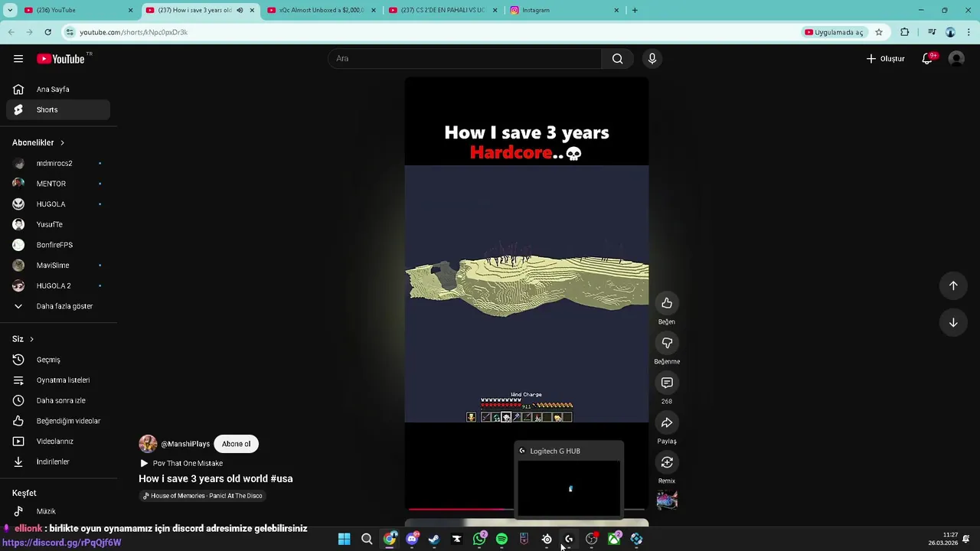980x551 pixels.
Task: Go to previous Short with up arrow
Action: 953,285
